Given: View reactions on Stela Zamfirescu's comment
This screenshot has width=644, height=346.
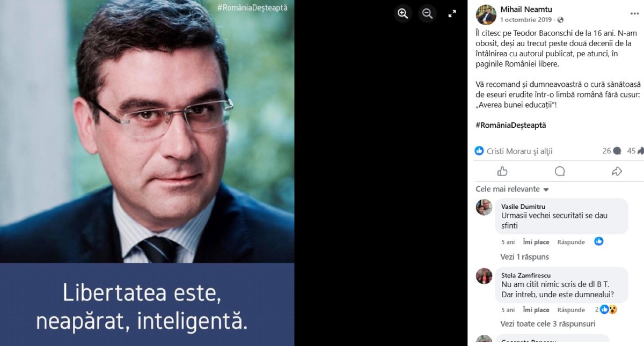Looking at the screenshot, I should point(606,310).
